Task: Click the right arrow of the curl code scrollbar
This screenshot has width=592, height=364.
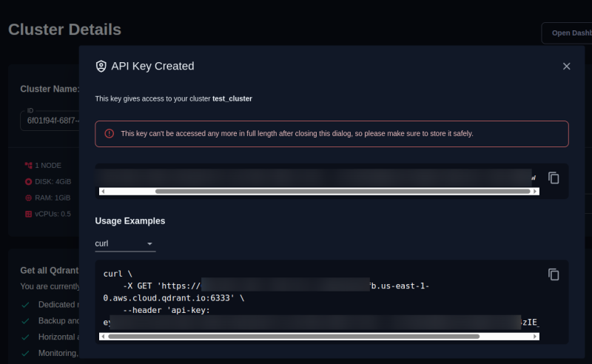Action: tap(535, 336)
